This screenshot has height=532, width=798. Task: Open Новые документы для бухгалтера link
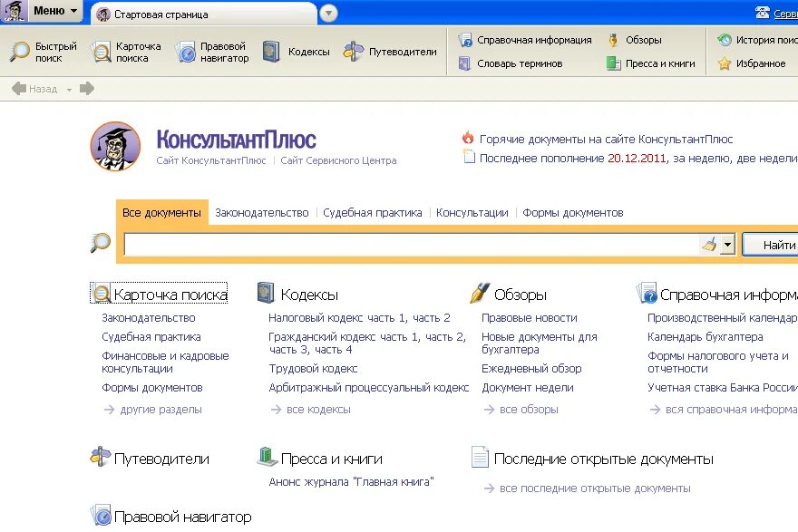pos(539,343)
